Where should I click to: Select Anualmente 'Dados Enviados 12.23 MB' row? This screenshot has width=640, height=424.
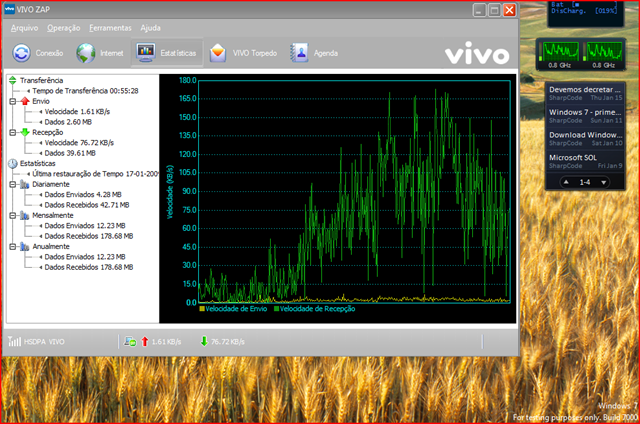coord(84,257)
